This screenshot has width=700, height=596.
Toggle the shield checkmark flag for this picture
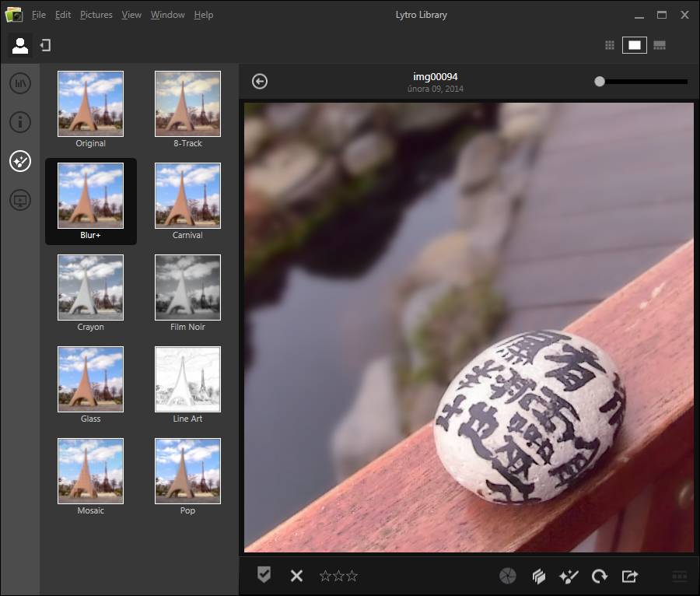tap(264, 575)
